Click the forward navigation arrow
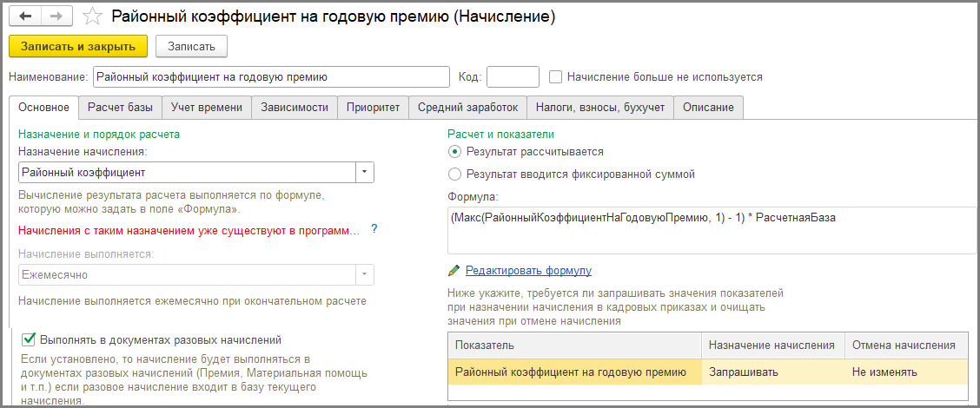This screenshot has height=408, width=980. click(x=56, y=16)
